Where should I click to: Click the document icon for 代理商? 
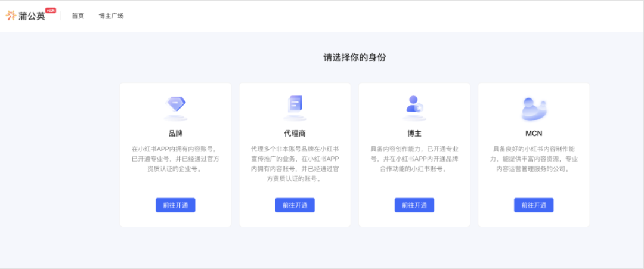point(295,107)
